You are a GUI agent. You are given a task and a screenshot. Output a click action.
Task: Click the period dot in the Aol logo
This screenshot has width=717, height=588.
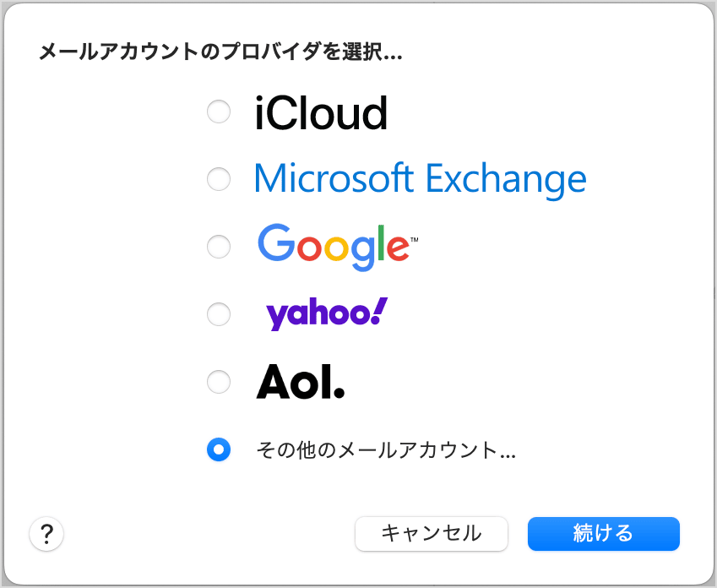click(339, 394)
